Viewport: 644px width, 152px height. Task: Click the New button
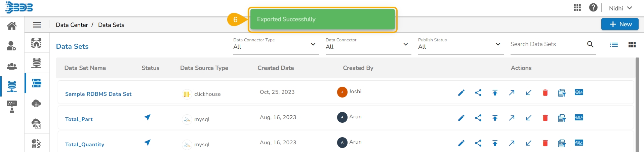[x=620, y=24]
